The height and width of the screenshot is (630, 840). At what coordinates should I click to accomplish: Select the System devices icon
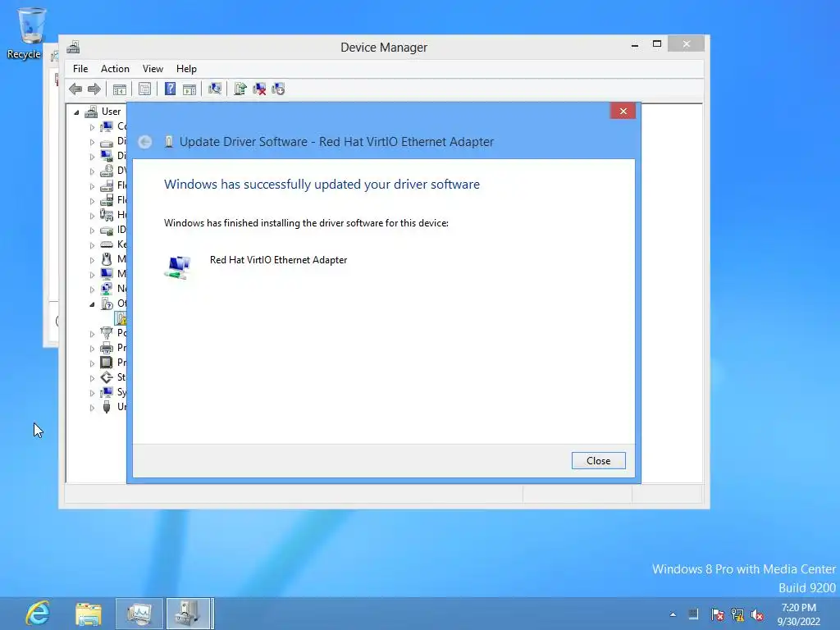click(x=107, y=391)
